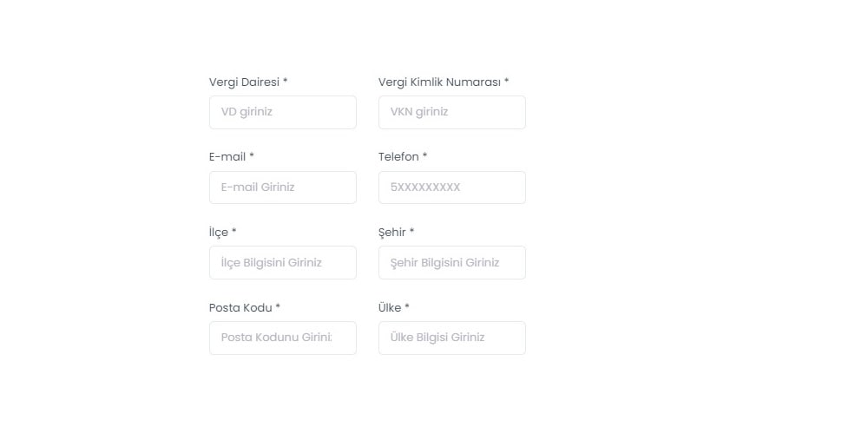Click the İlçe label

tap(219, 232)
